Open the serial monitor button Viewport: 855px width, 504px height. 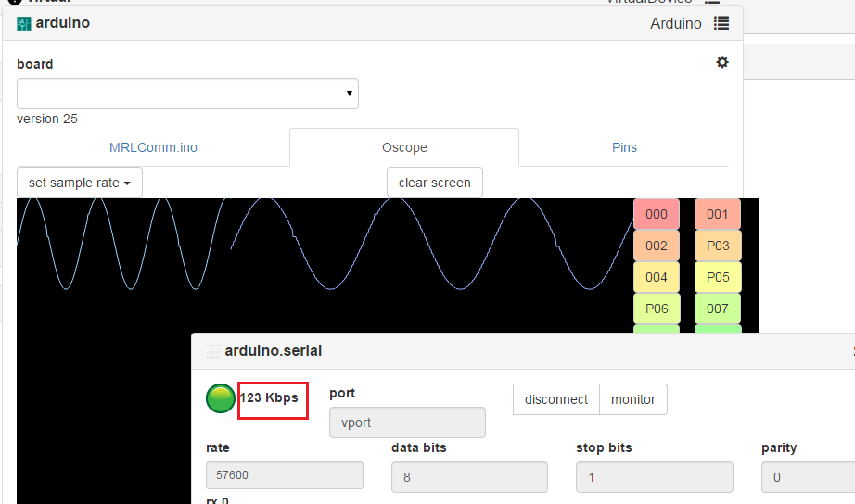pyautogui.click(x=633, y=399)
